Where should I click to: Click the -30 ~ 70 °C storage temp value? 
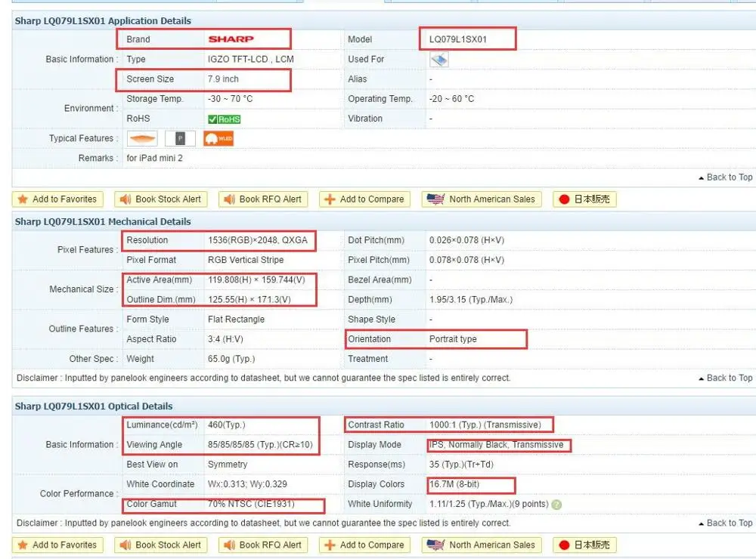(230, 99)
